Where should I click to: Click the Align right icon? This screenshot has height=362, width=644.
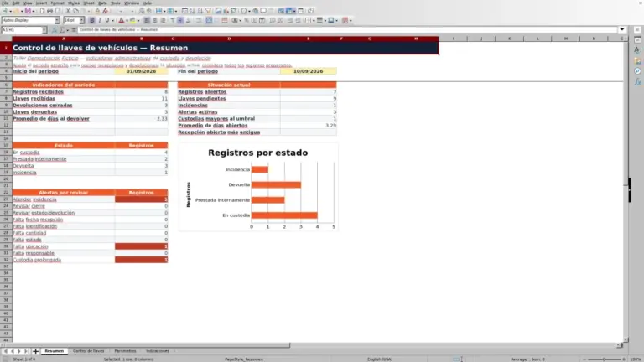click(163, 20)
